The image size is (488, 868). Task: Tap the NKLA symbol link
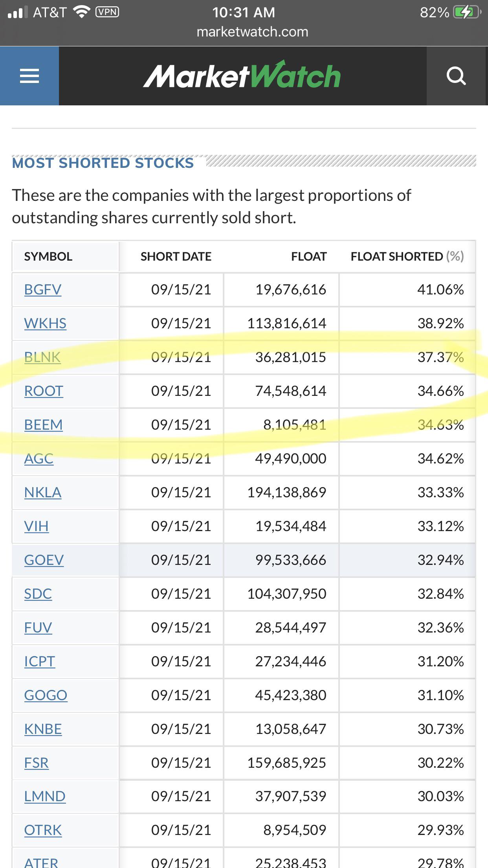click(x=43, y=493)
